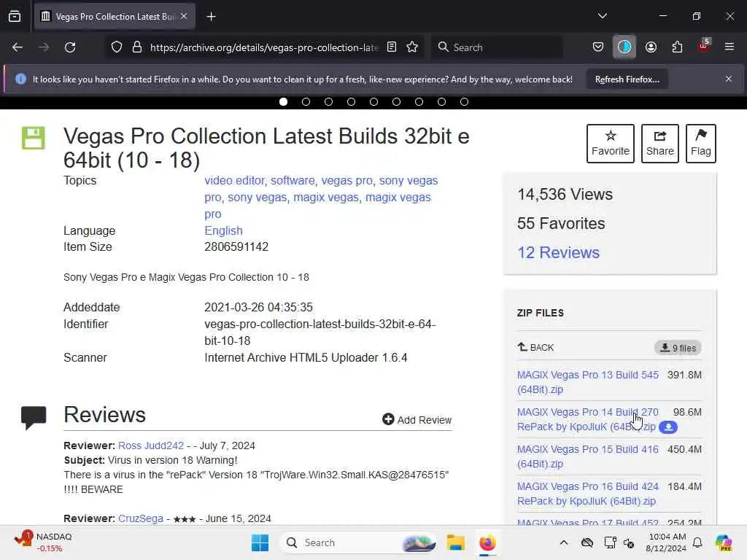The height and width of the screenshot is (560, 747).
Task: Click the browser back arrow
Action: (18, 47)
